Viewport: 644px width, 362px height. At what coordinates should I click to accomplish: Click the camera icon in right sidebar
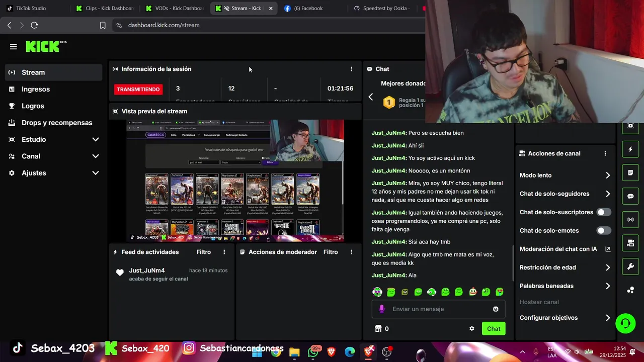(630, 243)
